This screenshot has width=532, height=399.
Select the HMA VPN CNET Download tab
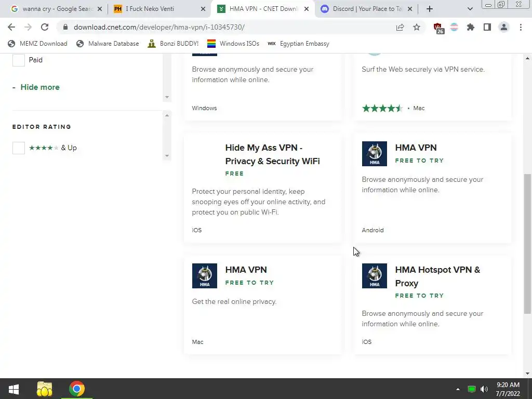[263, 9]
